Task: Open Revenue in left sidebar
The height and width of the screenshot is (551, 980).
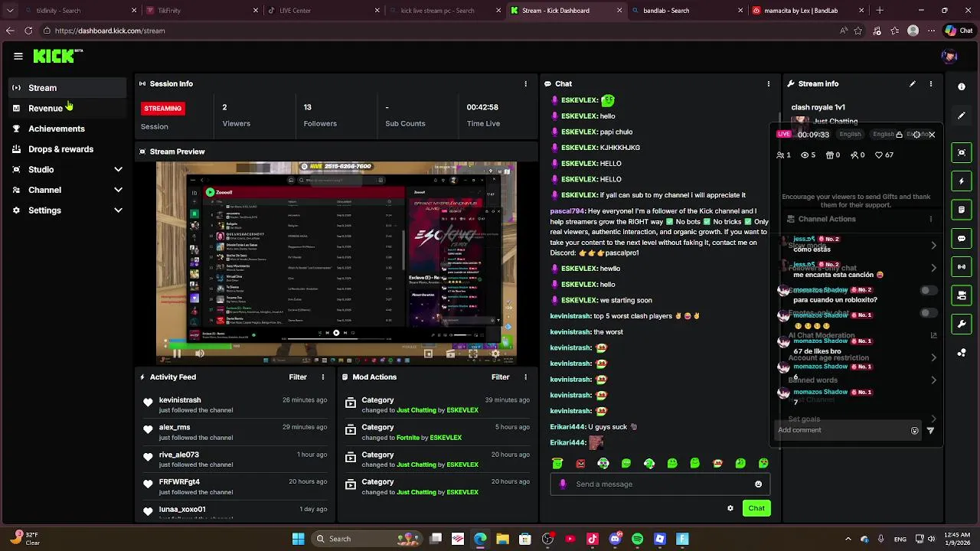Action: [67, 109]
